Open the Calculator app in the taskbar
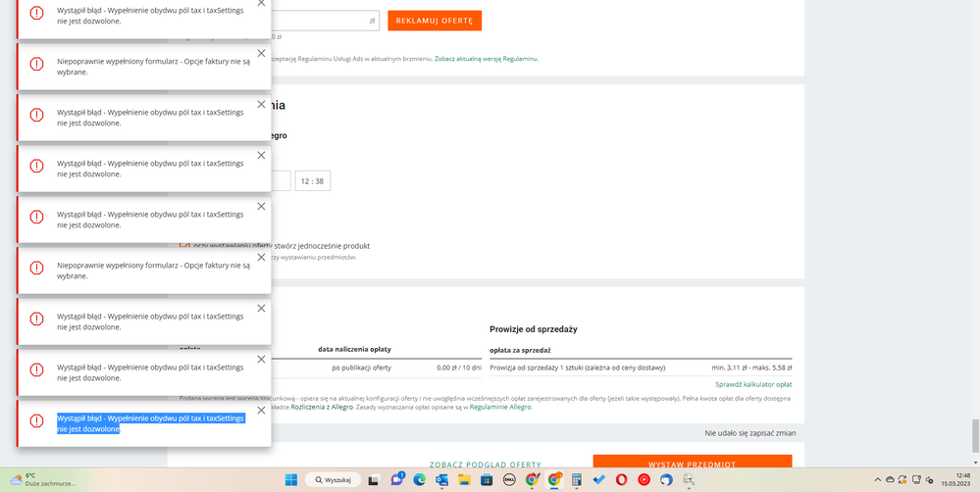Screen dimensions: 980x492 pyautogui.click(x=577, y=480)
